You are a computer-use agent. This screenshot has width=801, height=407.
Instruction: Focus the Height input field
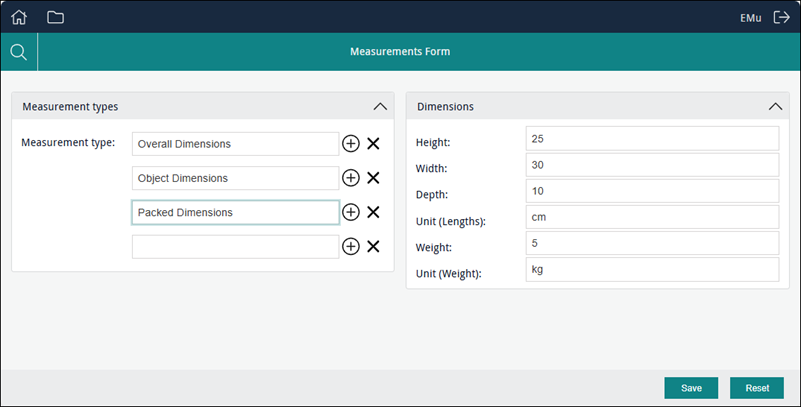[651, 138]
